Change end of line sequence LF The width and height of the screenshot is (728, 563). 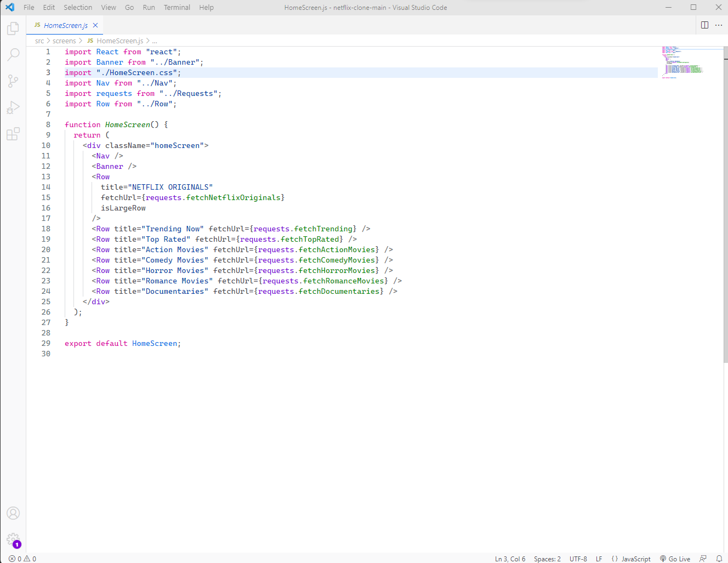click(599, 559)
